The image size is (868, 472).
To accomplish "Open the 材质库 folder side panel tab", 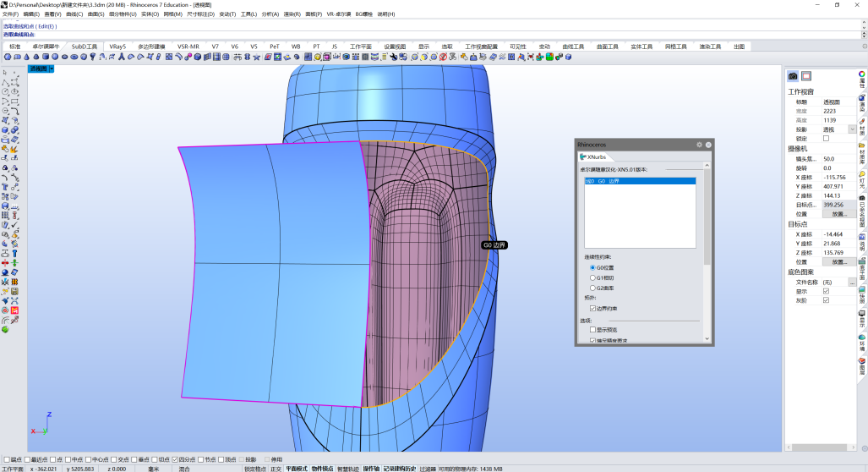I will click(862, 153).
